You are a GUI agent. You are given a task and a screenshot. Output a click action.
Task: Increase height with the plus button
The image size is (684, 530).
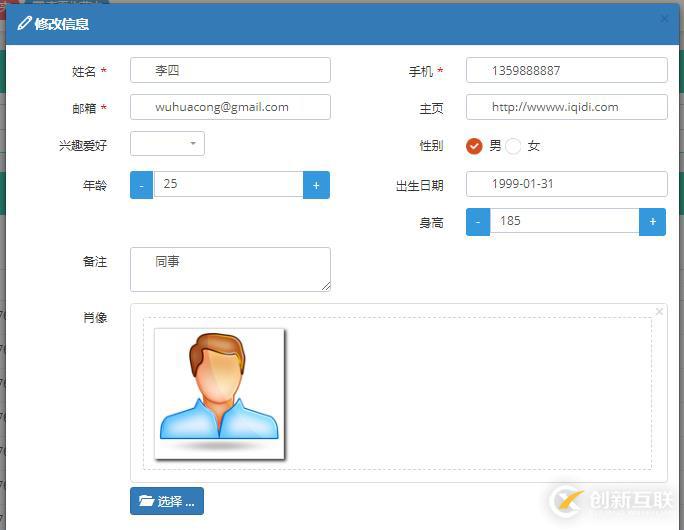click(x=652, y=222)
